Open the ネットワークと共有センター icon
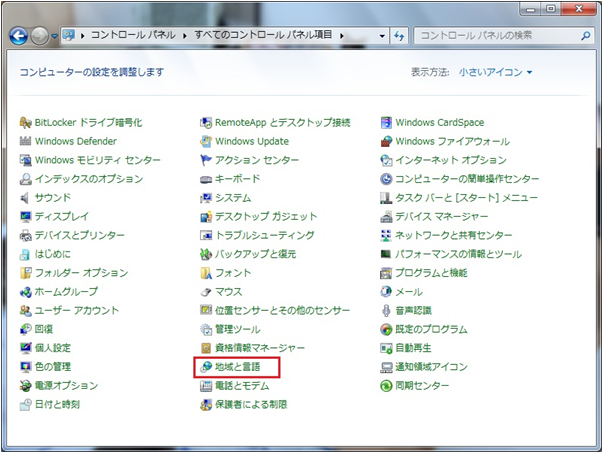The image size is (603, 453). [x=386, y=235]
